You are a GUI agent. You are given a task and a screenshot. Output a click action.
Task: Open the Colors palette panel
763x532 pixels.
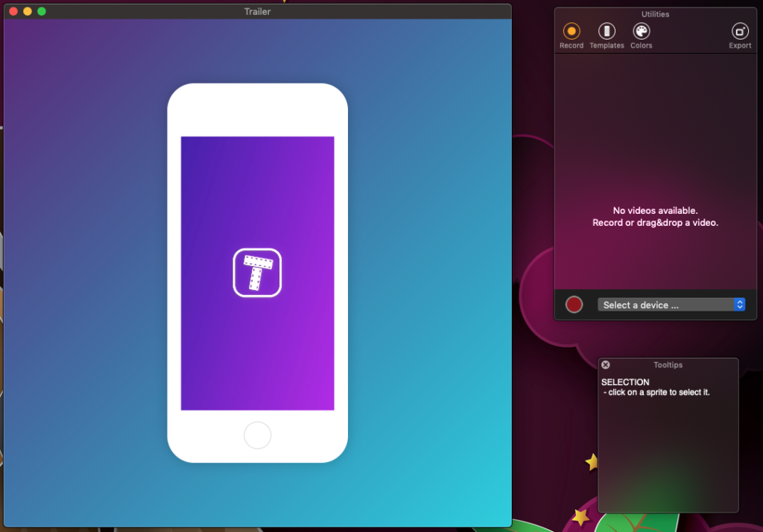click(x=641, y=34)
